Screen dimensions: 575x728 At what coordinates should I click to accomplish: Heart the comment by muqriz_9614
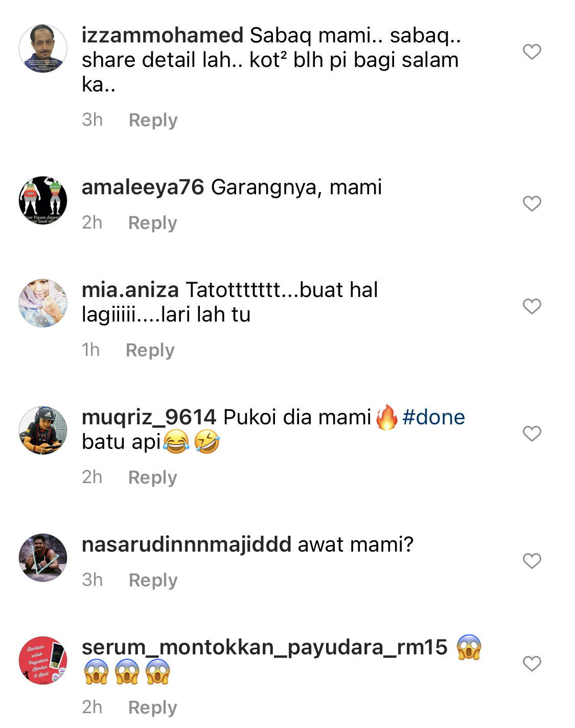click(532, 434)
